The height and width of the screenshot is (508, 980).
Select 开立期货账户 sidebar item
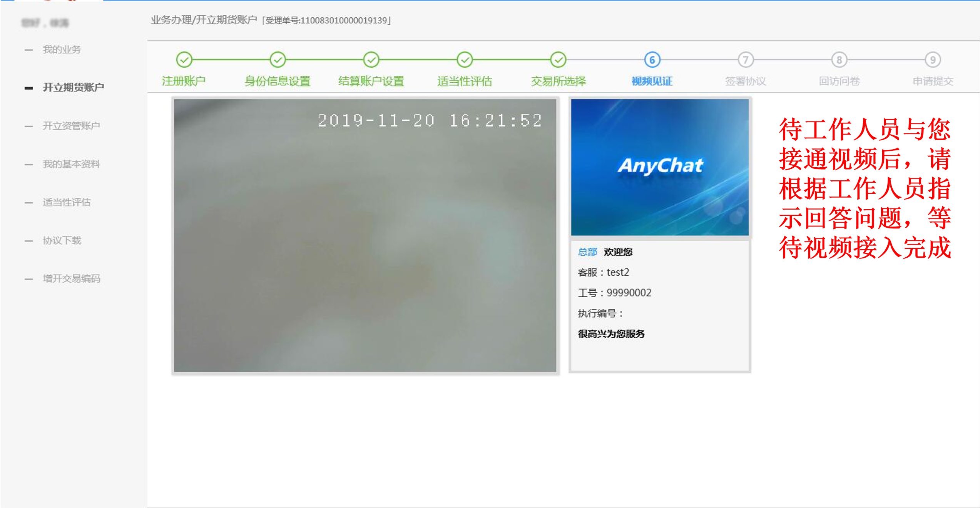click(x=73, y=87)
